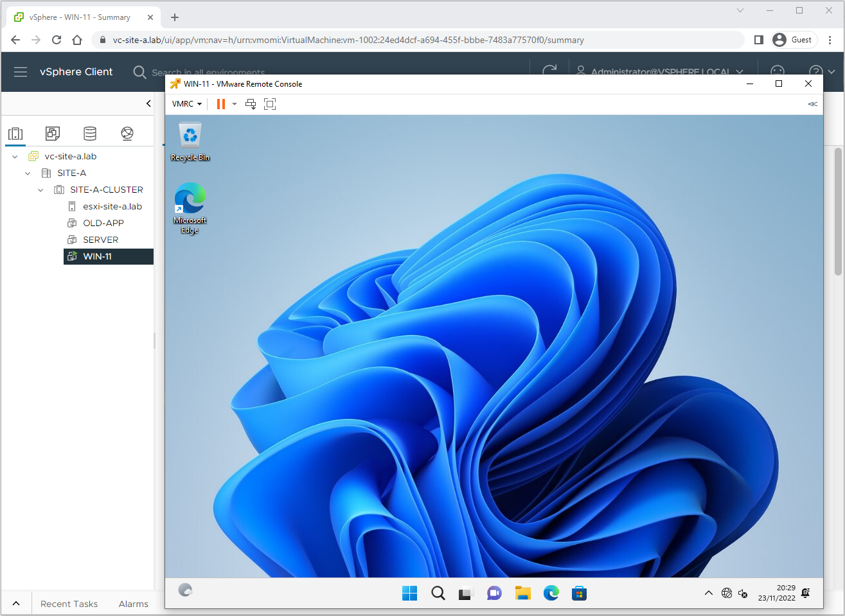Open Teams Chat icon in guest taskbar
The image size is (845, 616).
click(x=494, y=594)
